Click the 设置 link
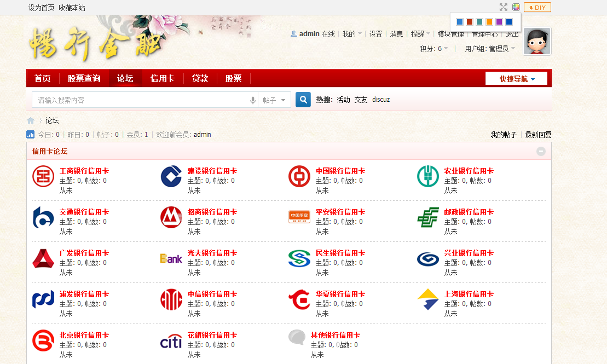Screen dimensions: 607x364 pos(375,34)
